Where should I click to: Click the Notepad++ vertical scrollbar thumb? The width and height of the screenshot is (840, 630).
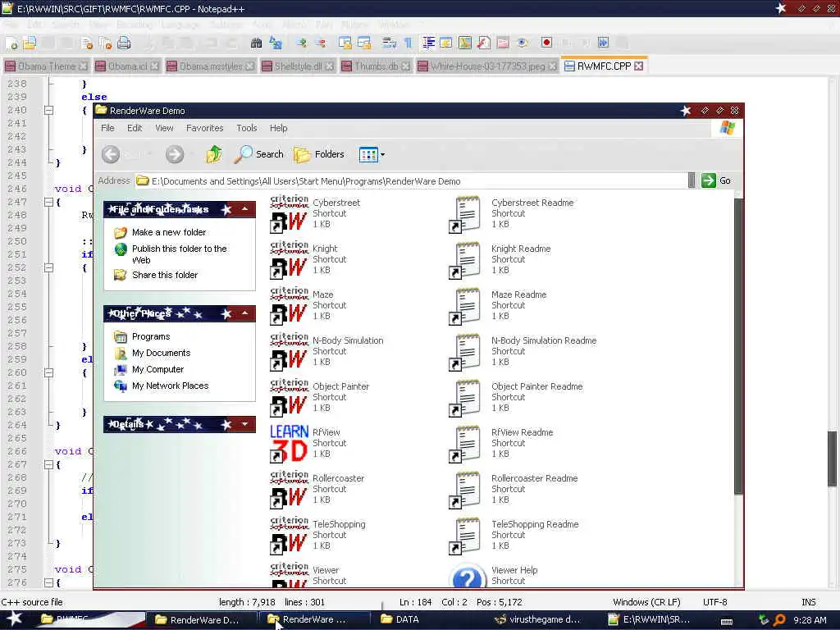click(833, 459)
